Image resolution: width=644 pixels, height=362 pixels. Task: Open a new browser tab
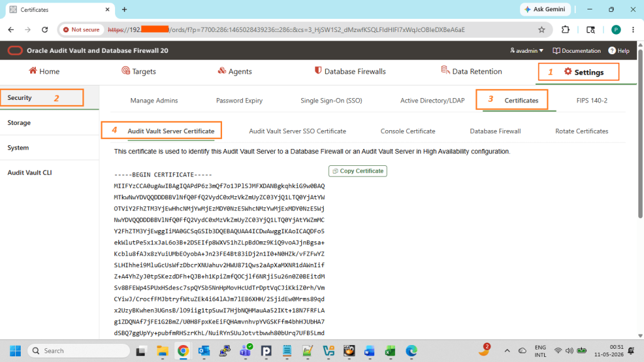click(125, 9)
